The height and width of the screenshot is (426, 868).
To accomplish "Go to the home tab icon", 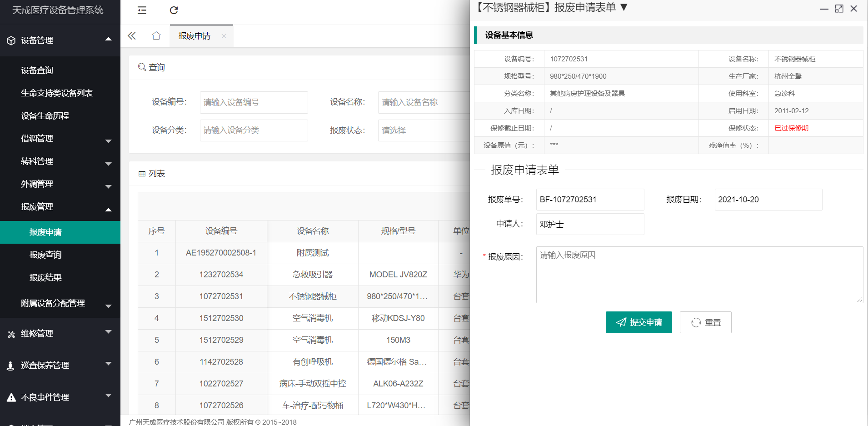I will pos(156,35).
